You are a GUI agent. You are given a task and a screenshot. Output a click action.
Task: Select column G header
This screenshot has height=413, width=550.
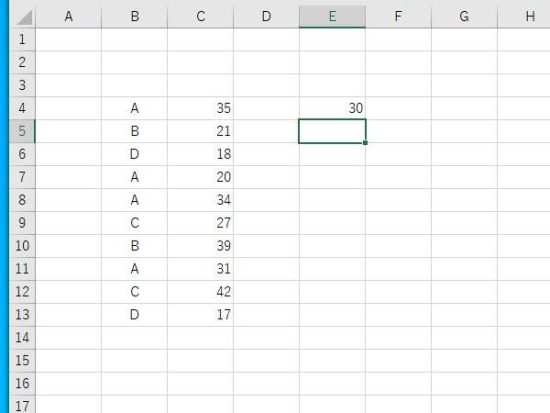click(x=464, y=16)
